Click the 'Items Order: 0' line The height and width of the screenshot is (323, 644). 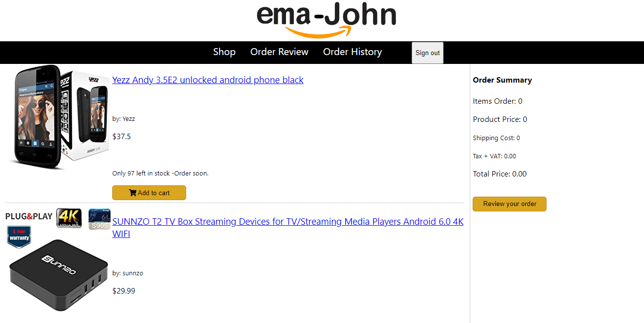(x=497, y=101)
